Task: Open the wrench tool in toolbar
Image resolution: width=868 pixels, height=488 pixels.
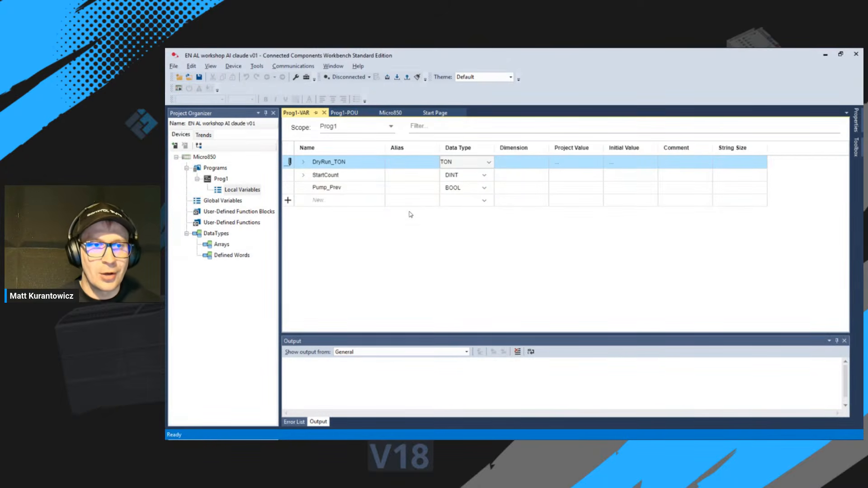Action: click(x=296, y=77)
